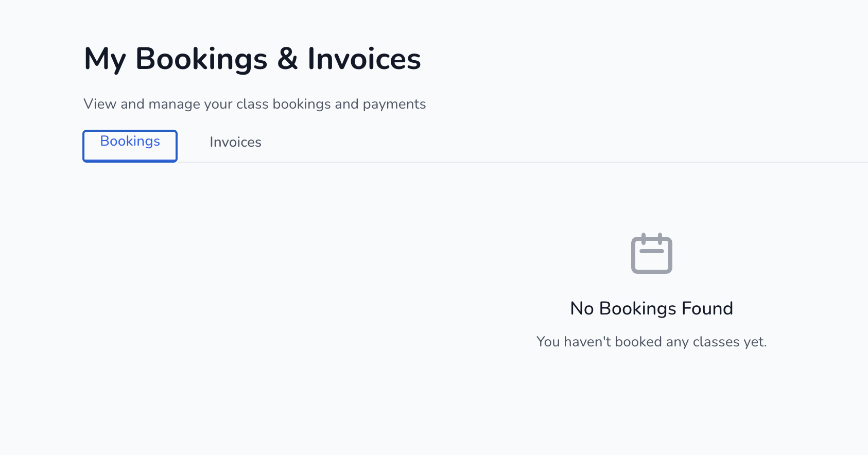Click the word 'My' in the page heading

pos(105,59)
